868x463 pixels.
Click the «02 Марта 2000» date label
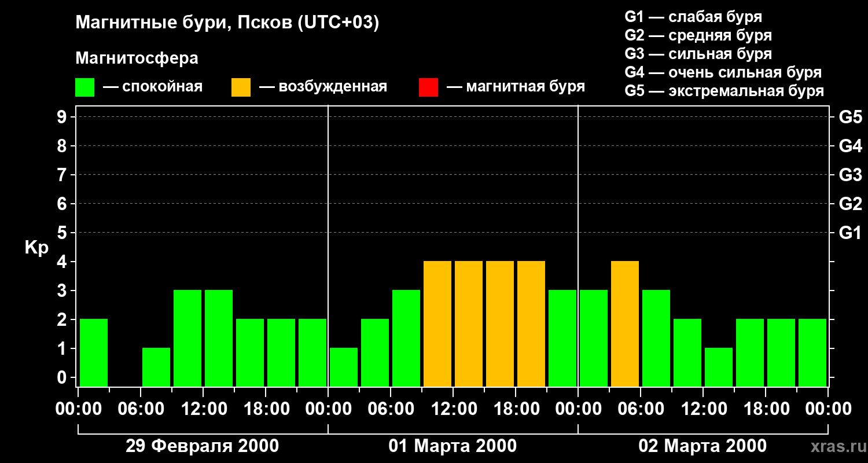(x=703, y=446)
